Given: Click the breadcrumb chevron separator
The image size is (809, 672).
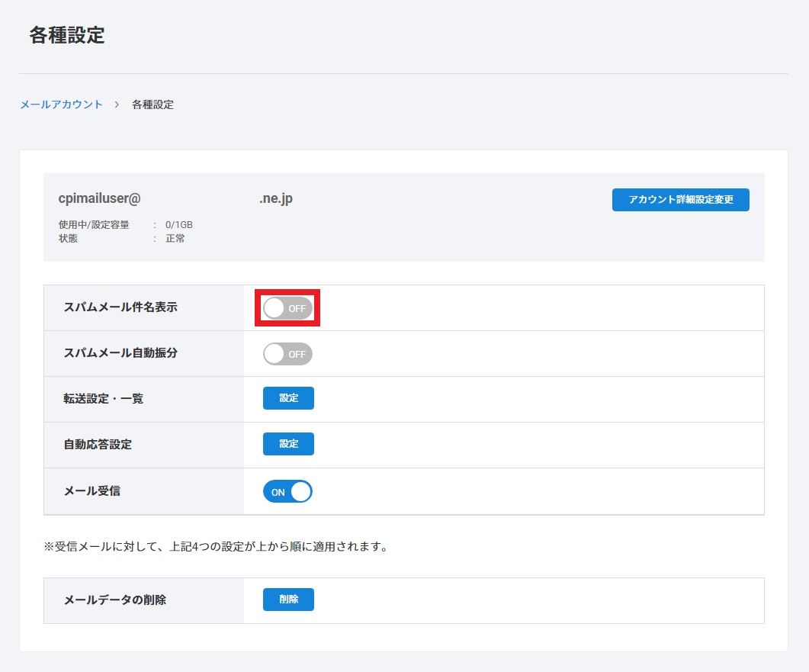Looking at the screenshot, I should [x=117, y=104].
